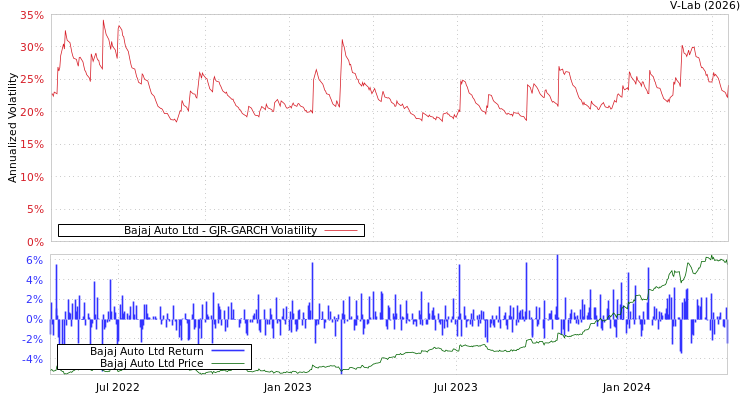Click the 25% volatility axis label
This screenshot has height=400, width=750.
[32, 80]
